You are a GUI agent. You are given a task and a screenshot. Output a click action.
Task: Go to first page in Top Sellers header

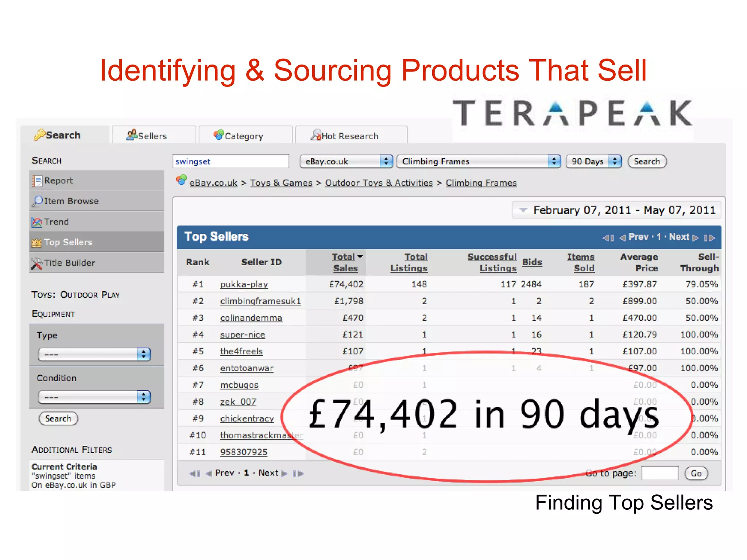tap(608, 237)
